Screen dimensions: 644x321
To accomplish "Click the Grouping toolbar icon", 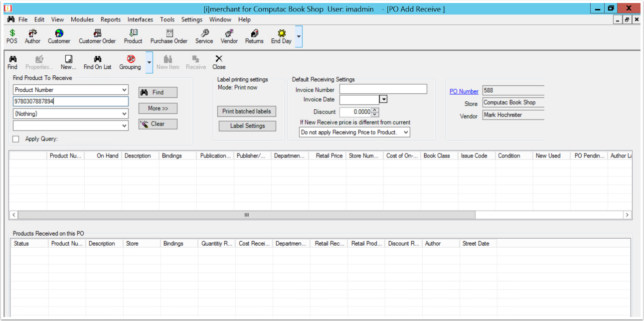I will point(130,62).
